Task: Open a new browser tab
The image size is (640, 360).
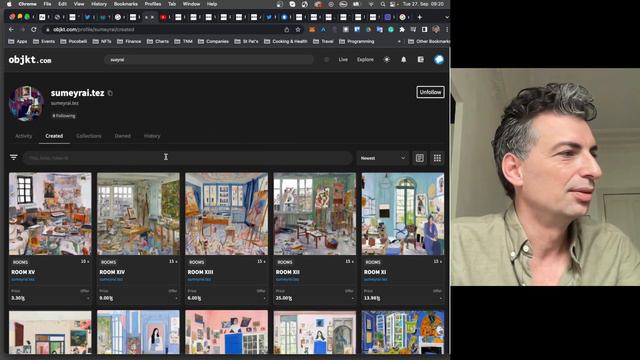Action: point(419,17)
